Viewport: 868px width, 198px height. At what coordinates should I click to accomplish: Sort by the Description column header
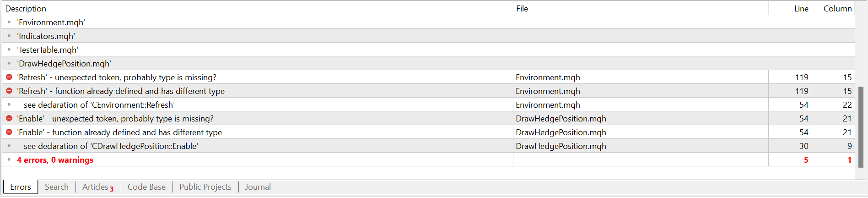pyautogui.click(x=26, y=9)
